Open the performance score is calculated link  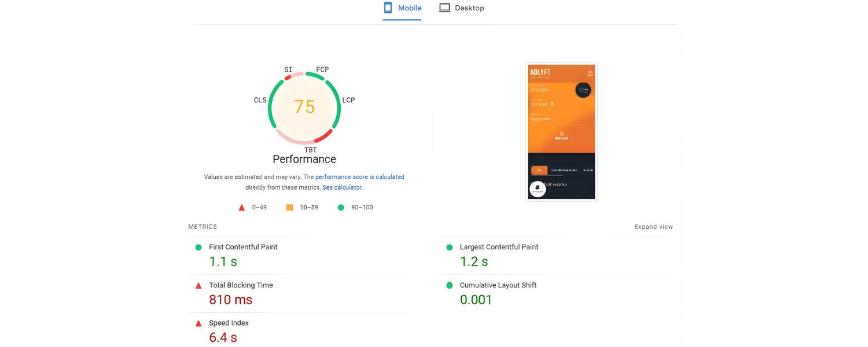360,176
